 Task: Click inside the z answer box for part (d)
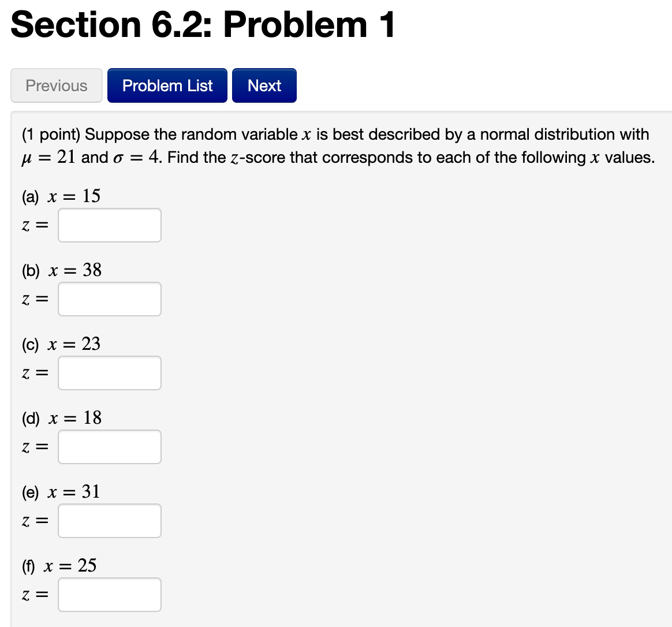(109, 447)
